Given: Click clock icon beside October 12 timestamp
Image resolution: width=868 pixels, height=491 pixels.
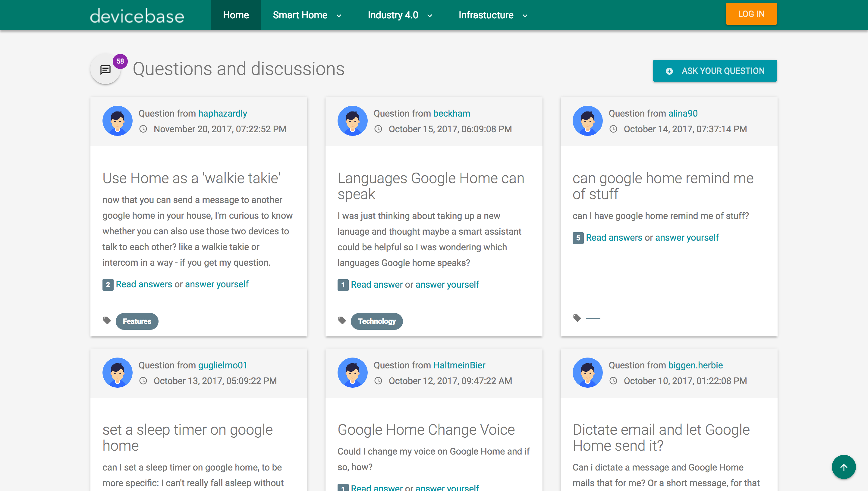Looking at the screenshot, I should pyautogui.click(x=379, y=381).
